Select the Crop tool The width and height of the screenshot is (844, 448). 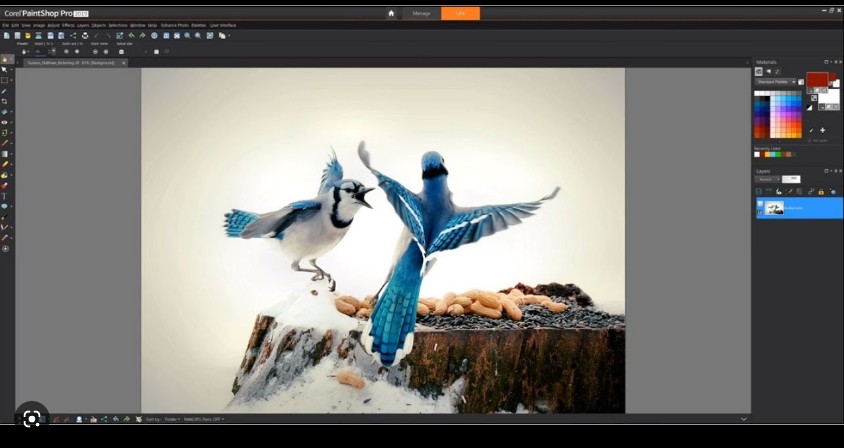5,101
